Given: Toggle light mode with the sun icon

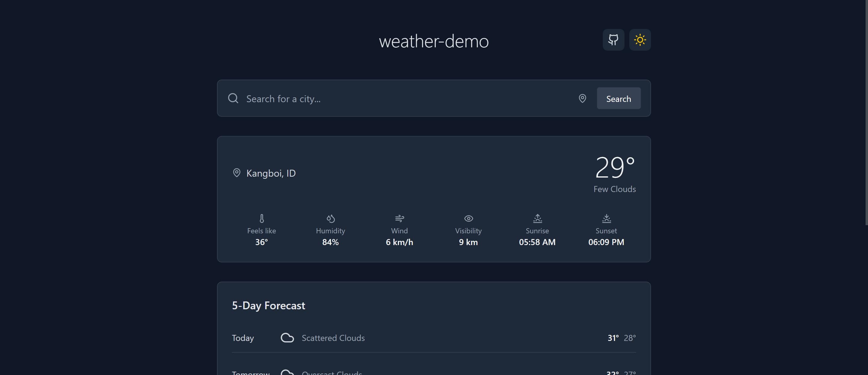Looking at the screenshot, I should pyautogui.click(x=640, y=40).
